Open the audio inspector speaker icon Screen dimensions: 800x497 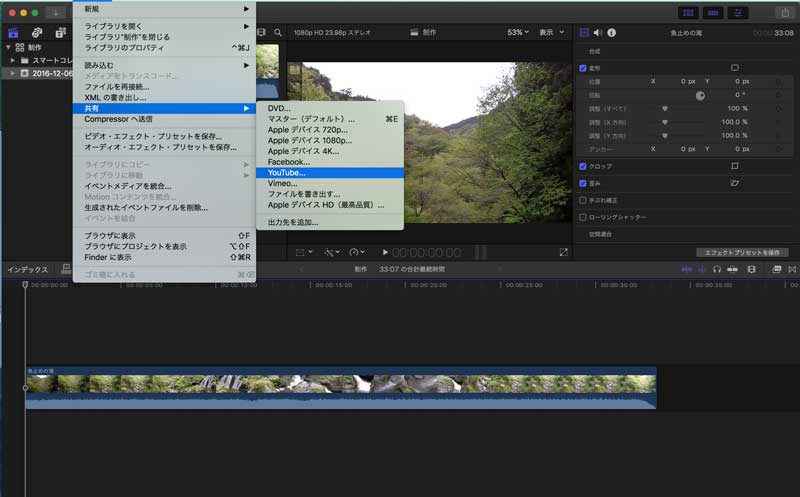[x=598, y=33]
